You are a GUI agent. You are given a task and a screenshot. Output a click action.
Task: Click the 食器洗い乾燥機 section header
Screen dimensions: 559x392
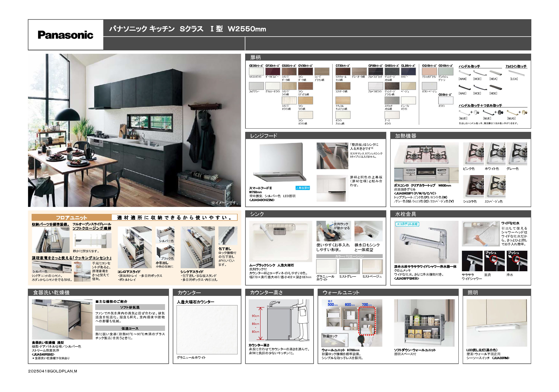click(98, 292)
